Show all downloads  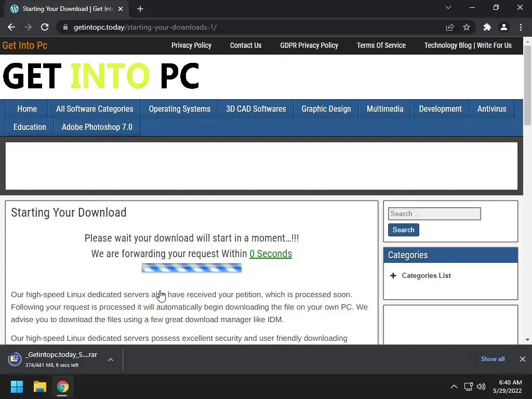click(x=493, y=359)
